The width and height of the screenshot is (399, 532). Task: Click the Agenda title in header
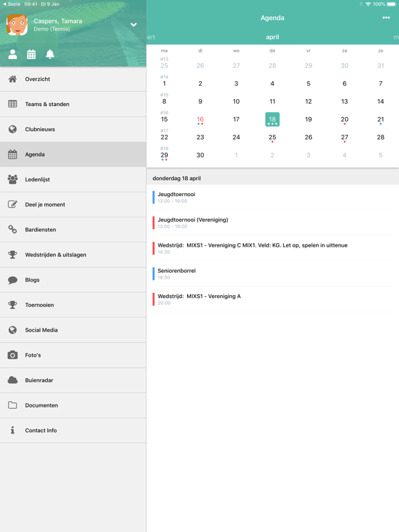coord(272,17)
